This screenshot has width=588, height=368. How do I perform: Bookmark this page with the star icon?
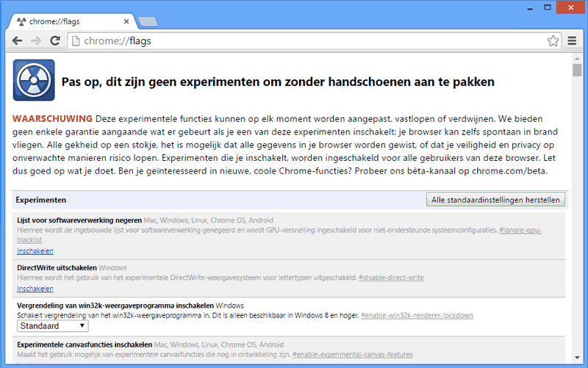(553, 41)
